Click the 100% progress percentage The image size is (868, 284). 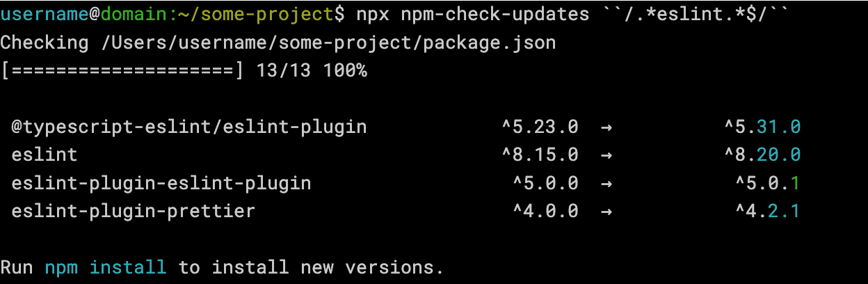tap(345, 70)
